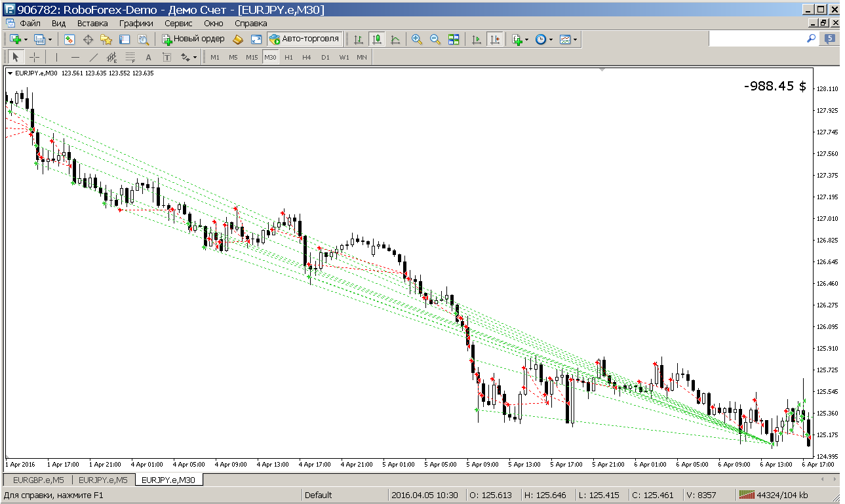This screenshot has height=504, width=845.
Task: Expand the Periods clock dropdown arrow
Action: 551,39
